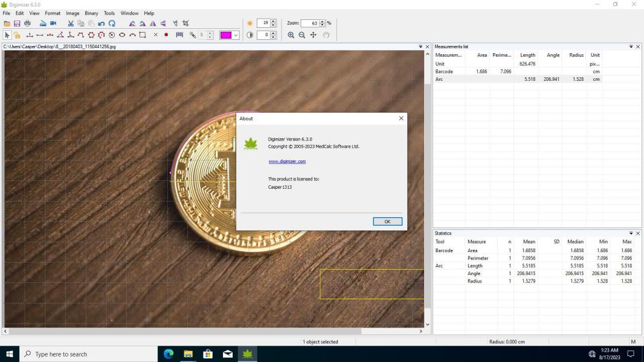The image size is (644, 362).
Task: Select the Rectangle measurement tool
Action: (143, 35)
